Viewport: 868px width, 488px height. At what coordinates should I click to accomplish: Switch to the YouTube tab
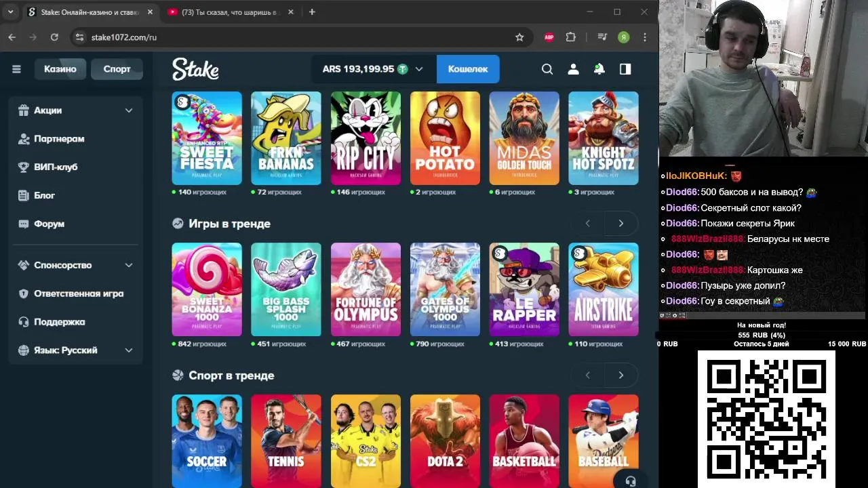[231, 12]
